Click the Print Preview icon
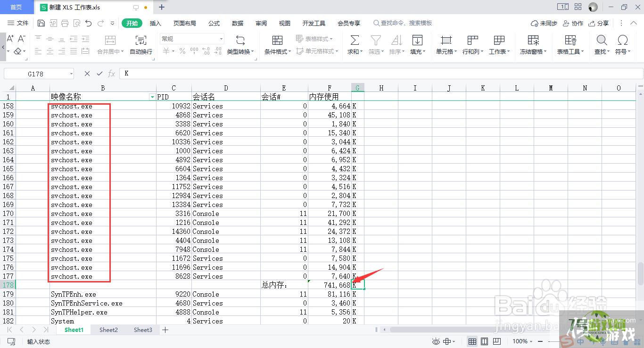This screenshot has height=348, width=644. click(x=76, y=23)
